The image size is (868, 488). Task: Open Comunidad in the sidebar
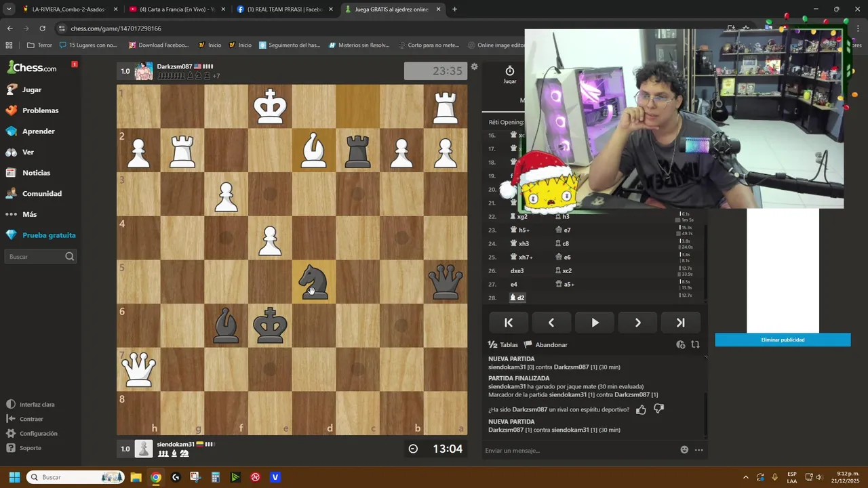33,194
